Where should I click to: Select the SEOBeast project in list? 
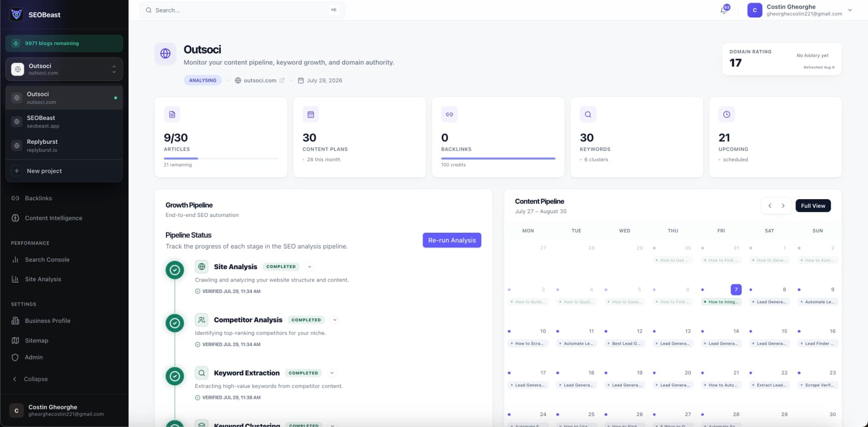[64, 122]
